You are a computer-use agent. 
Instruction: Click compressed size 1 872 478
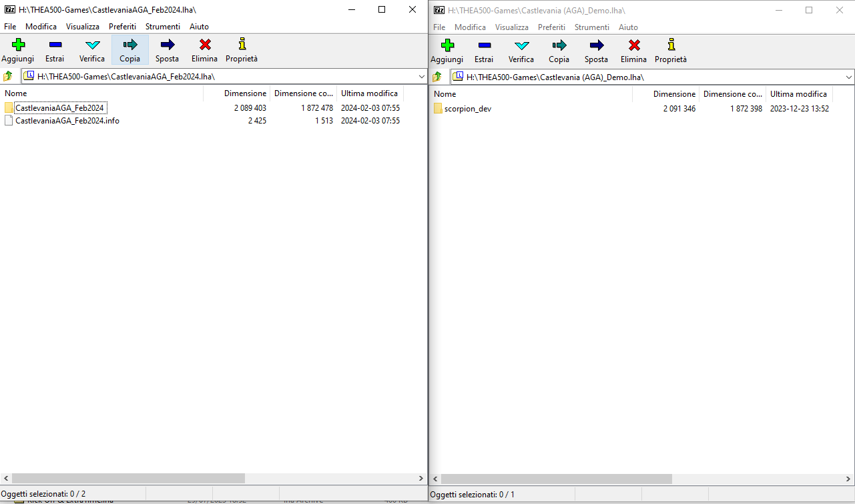pyautogui.click(x=317, y=108)
